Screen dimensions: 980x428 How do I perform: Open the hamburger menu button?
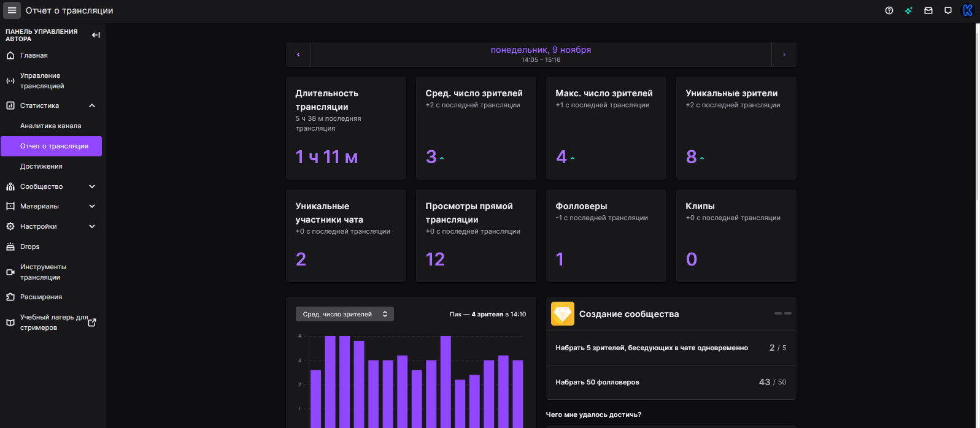[12, 10]
